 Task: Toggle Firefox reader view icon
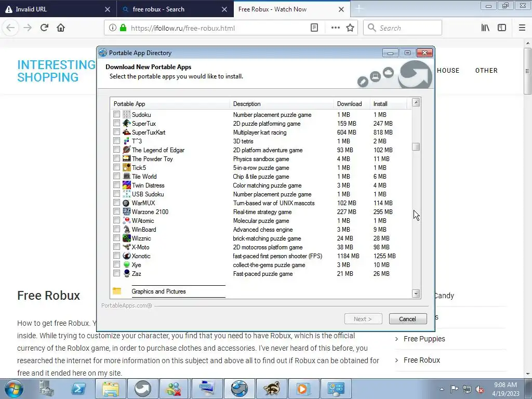pyautogui.click(x=314, y=28)
